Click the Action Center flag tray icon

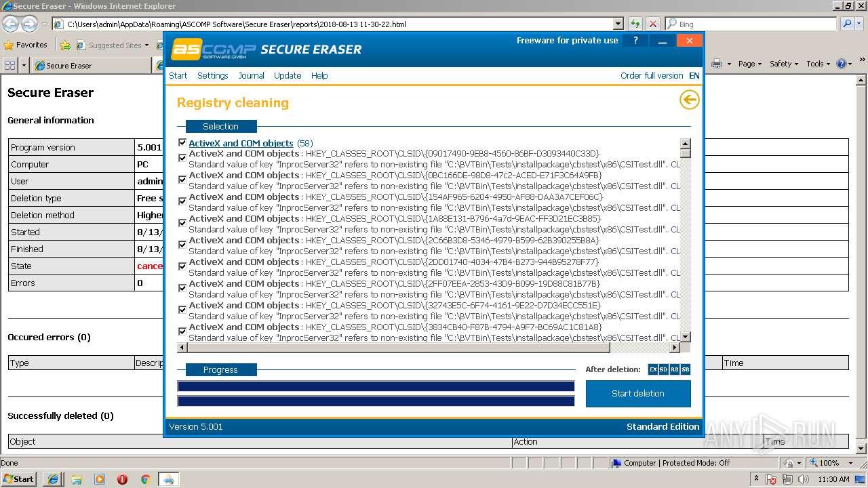coord(772,479)
